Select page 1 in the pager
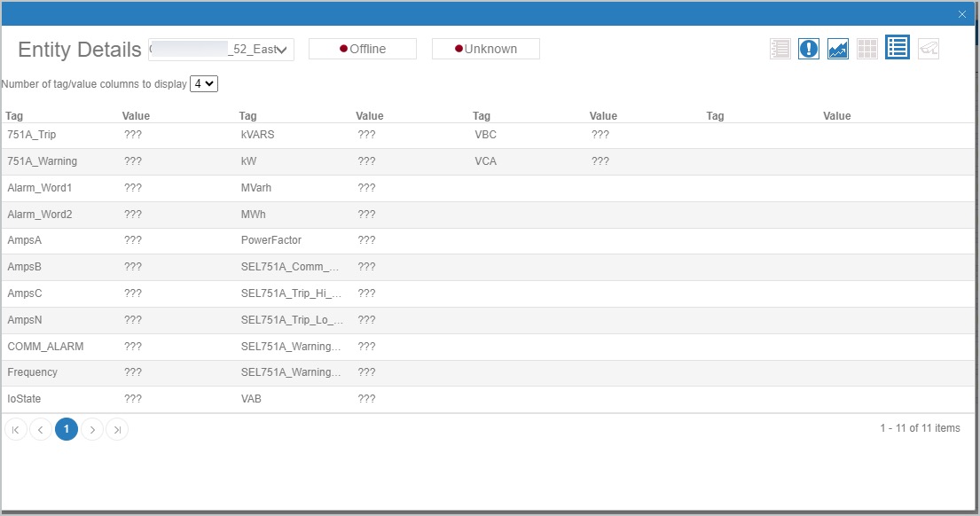Image resolution: width=980 pixels, height=516 pixels. (67, 430)
